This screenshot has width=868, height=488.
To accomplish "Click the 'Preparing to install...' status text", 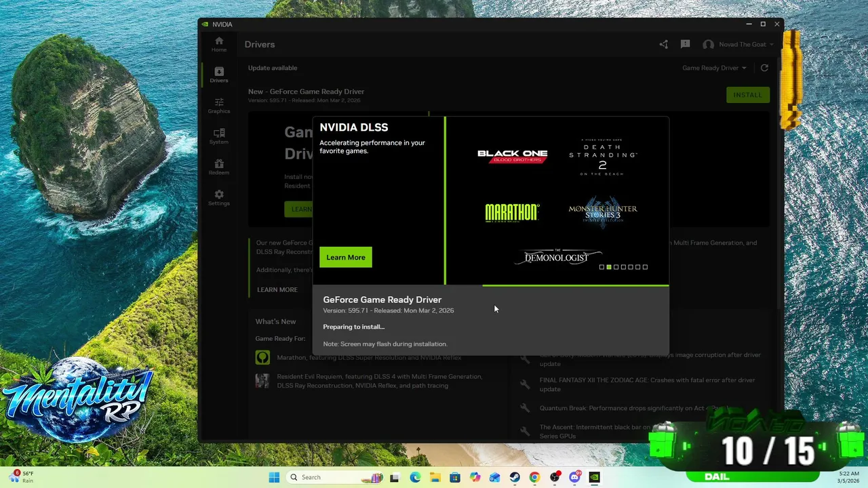I will pyautogui.click(x=353, y=327).
